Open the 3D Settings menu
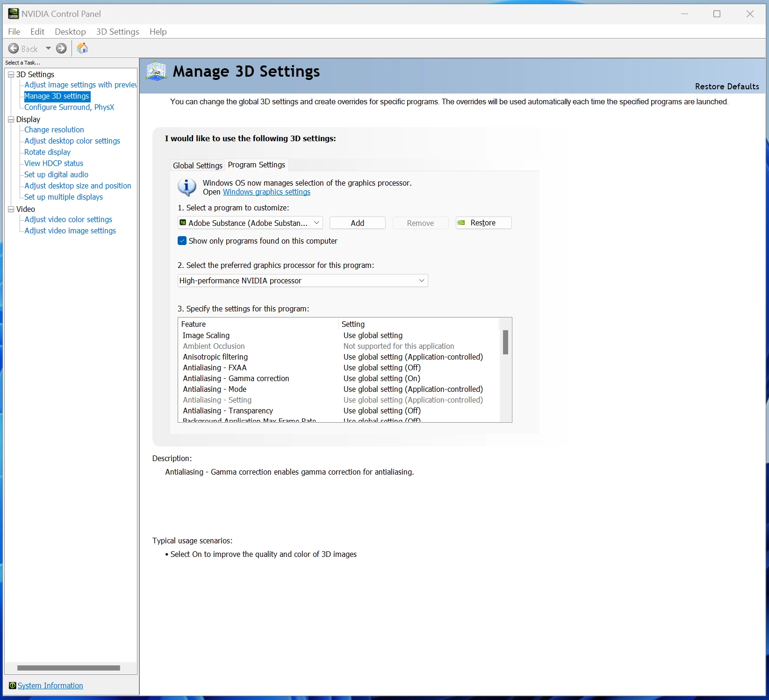The width and height of the screenshot is (769, 700). [x=118, y=32]
